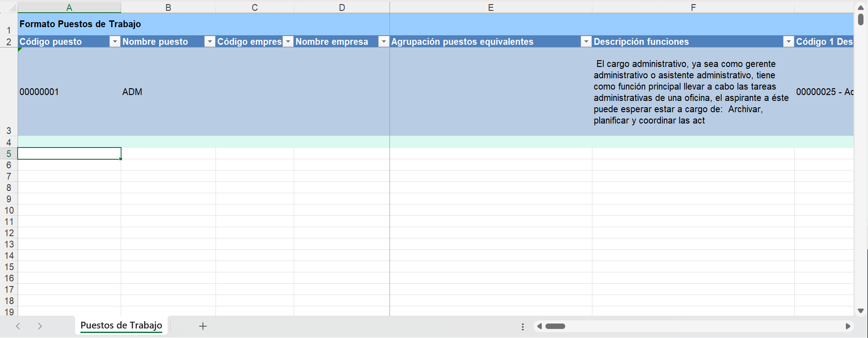Select row 5 header
Viewport: 868px width, 338px height.
click(9, 154)
